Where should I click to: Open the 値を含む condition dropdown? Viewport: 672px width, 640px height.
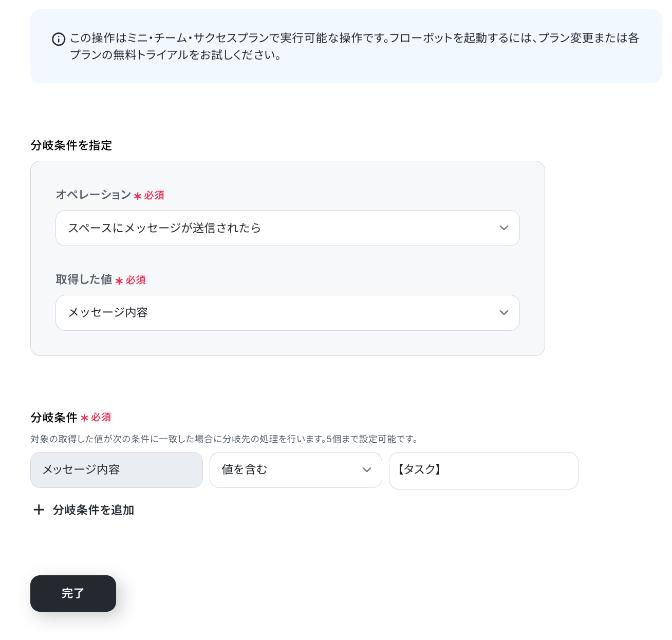pyautogui.click(x=296, y=470)
